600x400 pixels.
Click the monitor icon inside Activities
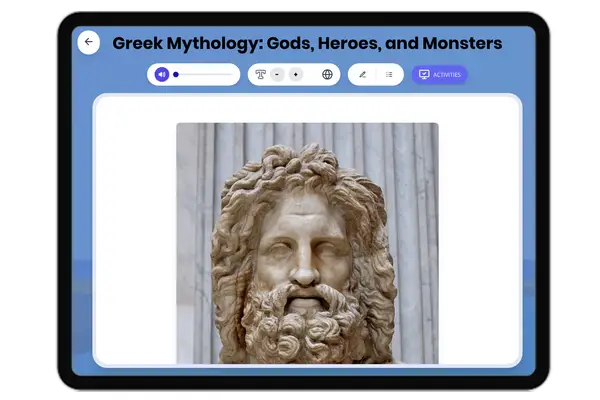pos(424,74)
